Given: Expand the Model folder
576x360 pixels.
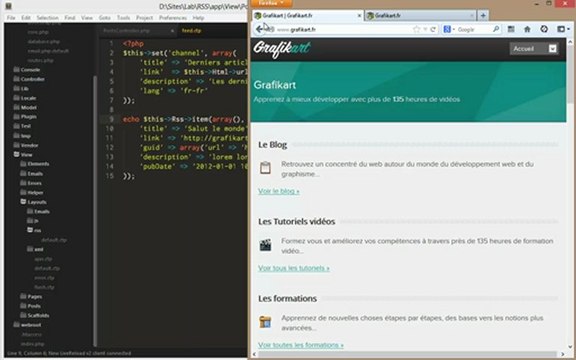Looking at the screenshot, I should pos(25,107).
